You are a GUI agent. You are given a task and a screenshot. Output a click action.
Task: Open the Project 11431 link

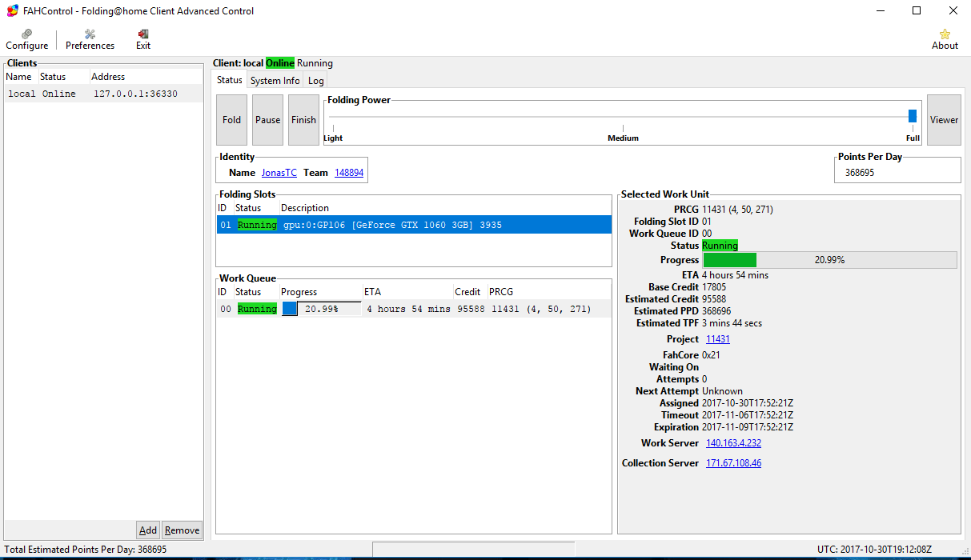click(x=718, y=339)
